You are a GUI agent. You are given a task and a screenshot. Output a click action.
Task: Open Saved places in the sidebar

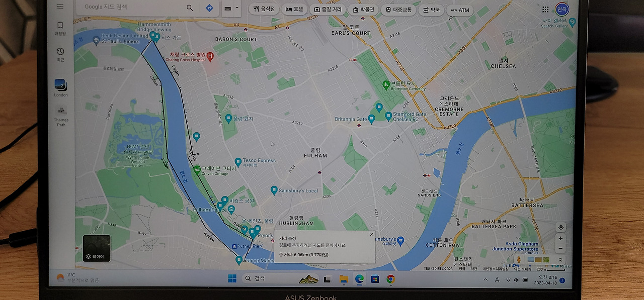[60, 28]
